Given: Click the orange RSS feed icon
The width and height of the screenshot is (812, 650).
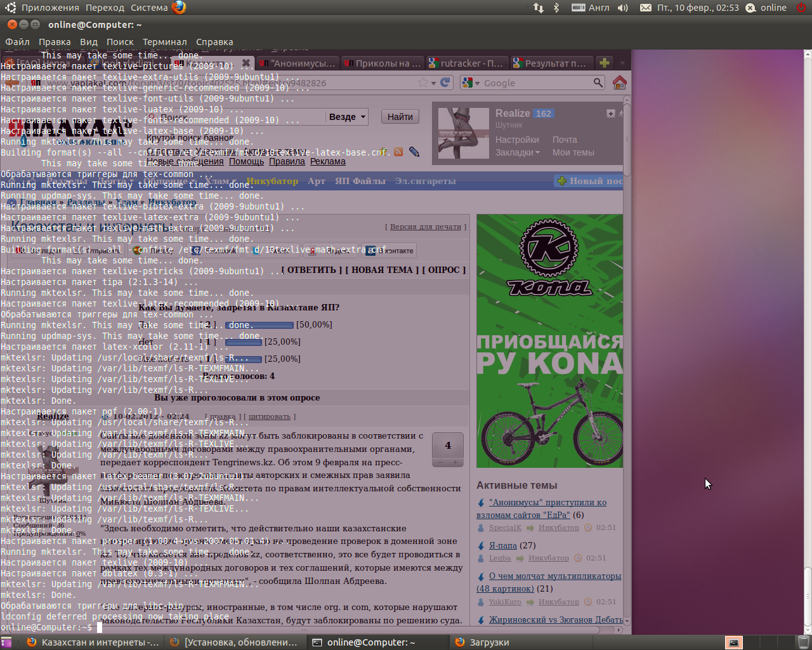Looking at the screenshot, I should 398,152.
